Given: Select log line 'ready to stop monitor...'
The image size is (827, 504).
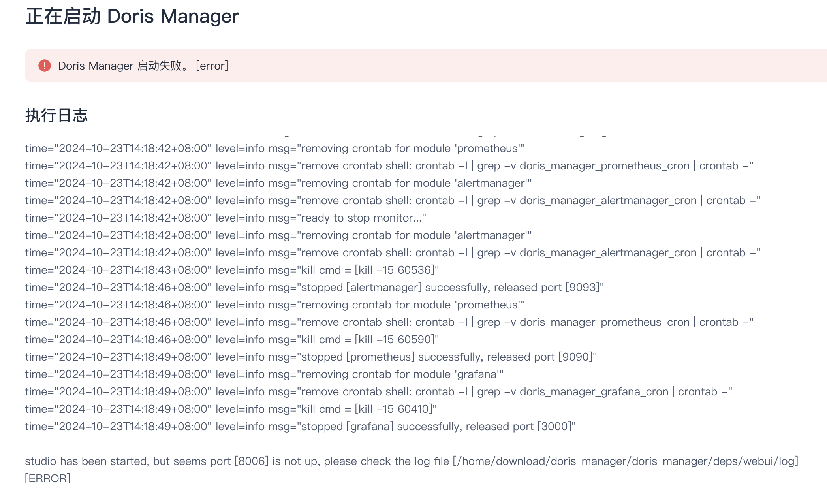Looking at the screenshot, I should [x=226, y=218].
